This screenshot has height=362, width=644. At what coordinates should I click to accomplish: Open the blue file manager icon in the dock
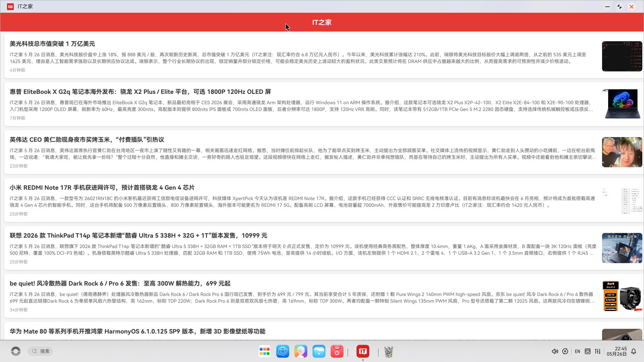319,351
